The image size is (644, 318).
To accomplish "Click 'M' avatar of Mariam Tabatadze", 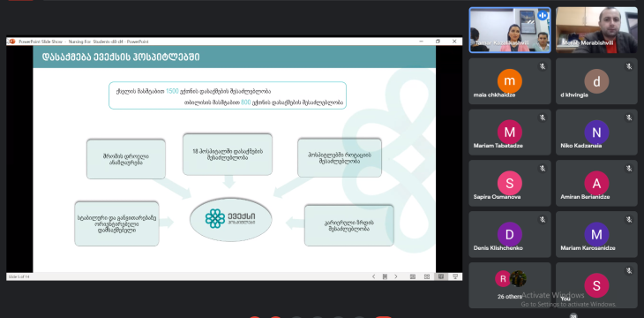I will (x=510, y=132).
